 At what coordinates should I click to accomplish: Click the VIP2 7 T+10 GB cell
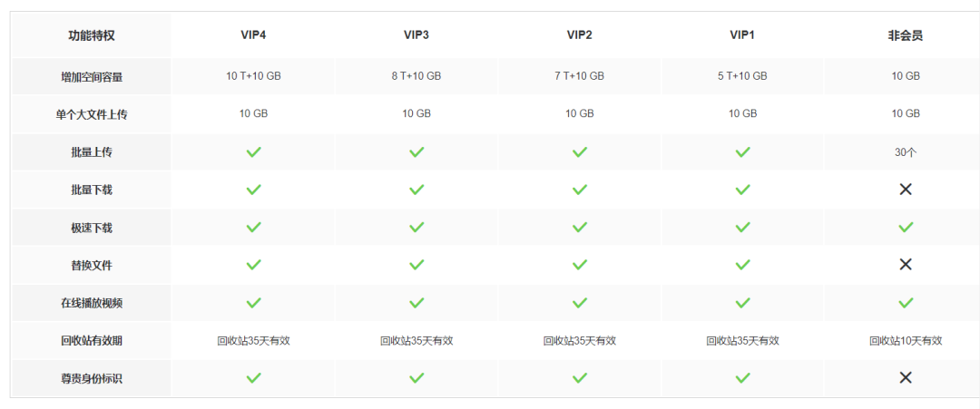[x=579, y=76]
